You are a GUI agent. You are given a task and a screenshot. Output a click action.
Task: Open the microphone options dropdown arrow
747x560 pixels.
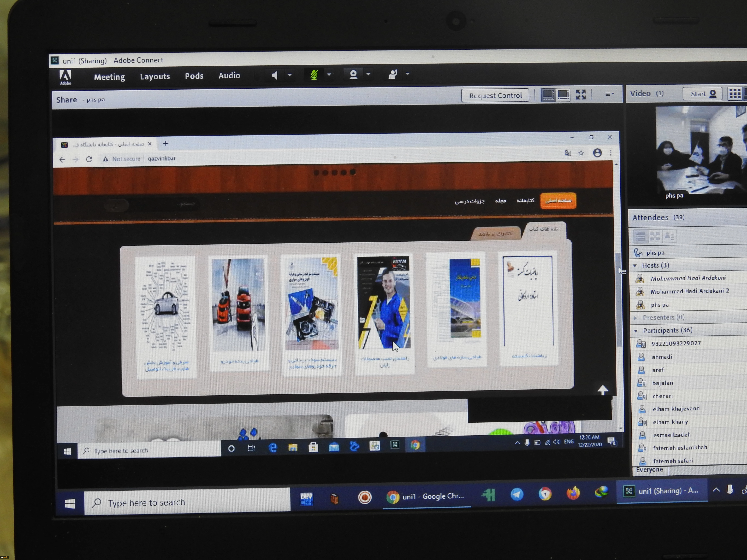point(329,75)
